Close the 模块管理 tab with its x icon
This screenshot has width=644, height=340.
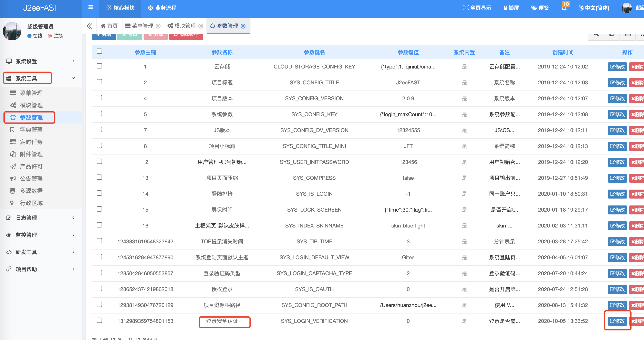pos(201,26)
